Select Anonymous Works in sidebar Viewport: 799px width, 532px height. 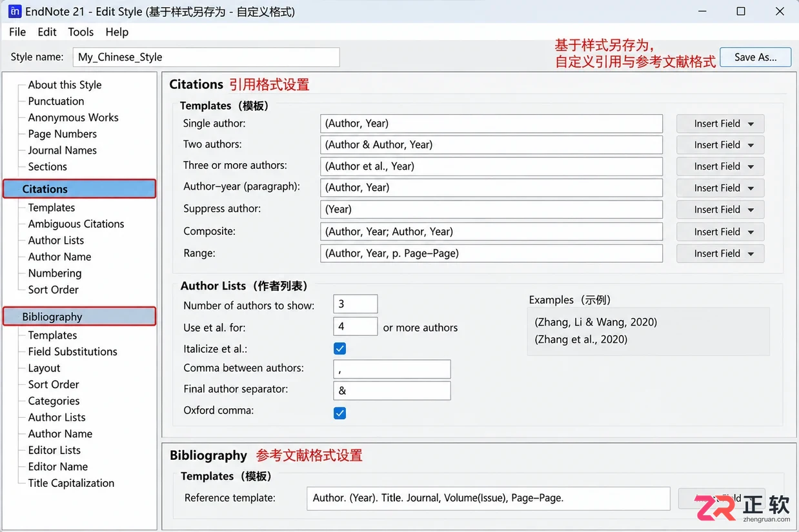click(73, 117)
